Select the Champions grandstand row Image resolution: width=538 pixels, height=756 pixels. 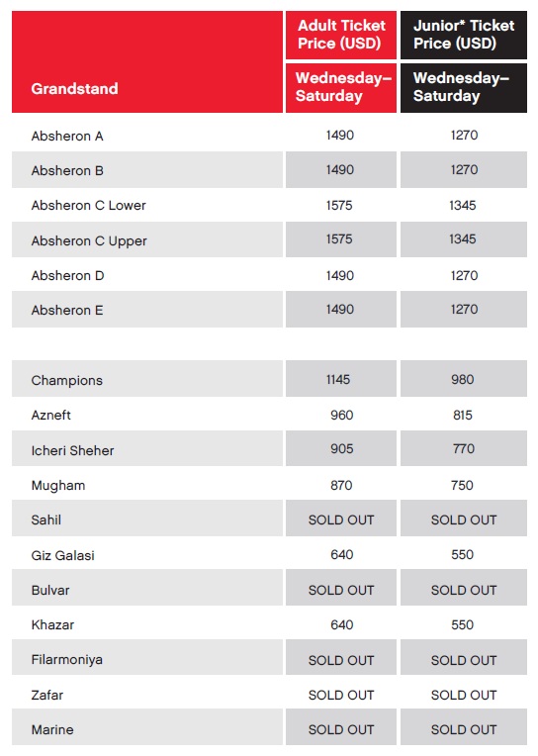(x=269, y=379)
